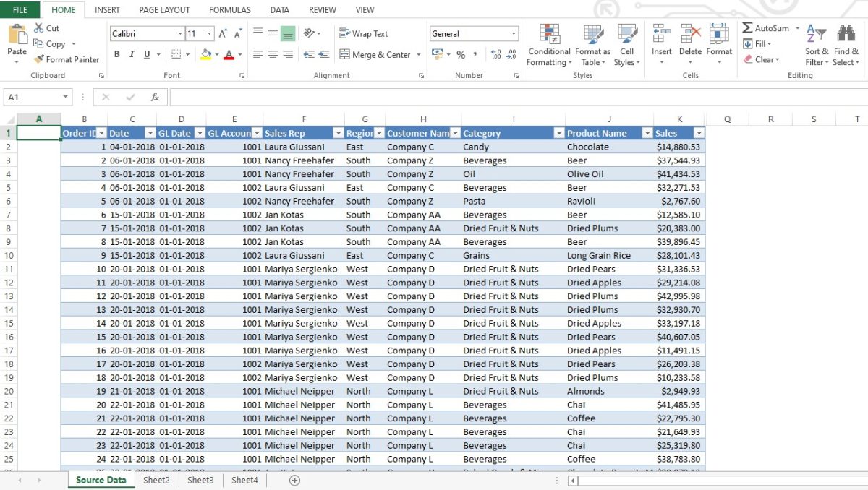Open the Font Size dropdown
868x490 pixels.
(x=210, y=33)
